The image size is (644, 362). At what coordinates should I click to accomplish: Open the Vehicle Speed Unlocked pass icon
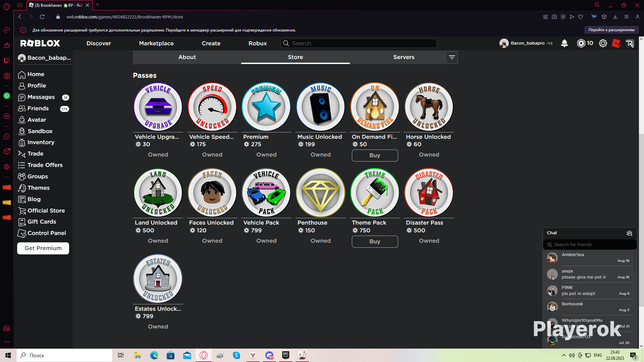212,107
